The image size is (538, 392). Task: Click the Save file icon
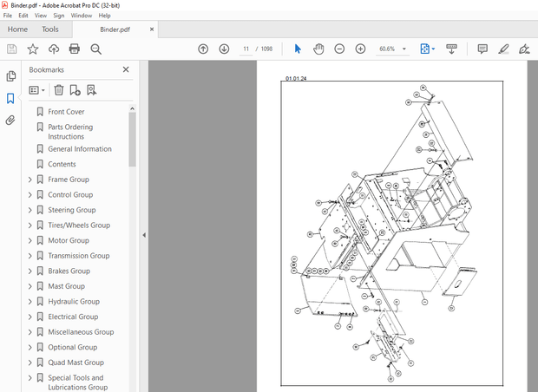11,49
